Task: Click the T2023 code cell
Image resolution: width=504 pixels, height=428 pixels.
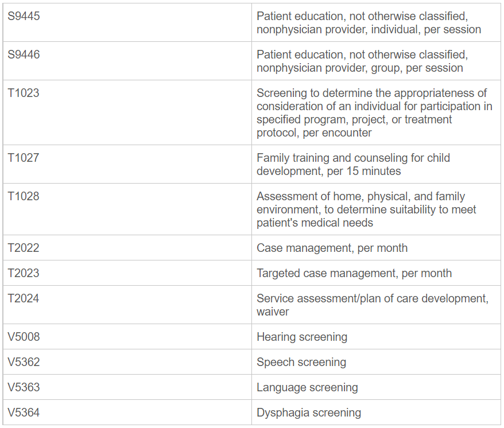Action: click(24, 274)
